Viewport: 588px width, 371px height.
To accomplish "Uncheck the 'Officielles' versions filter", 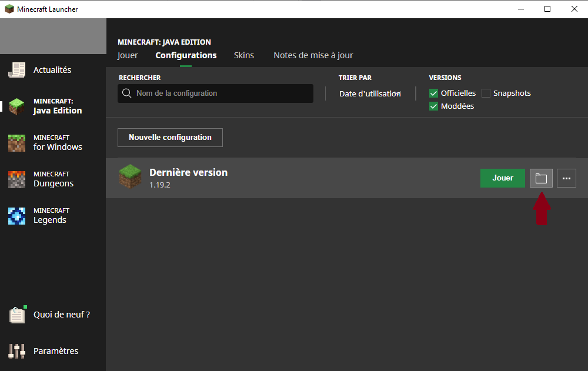I will point(433,93).
